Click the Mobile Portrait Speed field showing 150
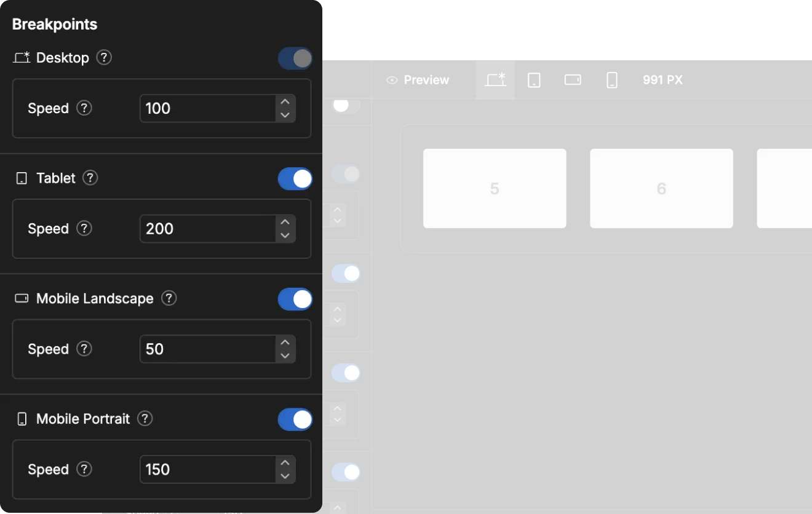The width and height of the screenshot is (812, 514). [208, 470]
